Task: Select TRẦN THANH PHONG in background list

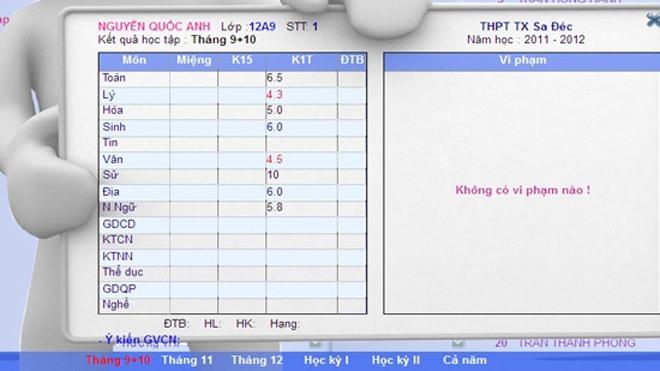Action: click(576, 343)
